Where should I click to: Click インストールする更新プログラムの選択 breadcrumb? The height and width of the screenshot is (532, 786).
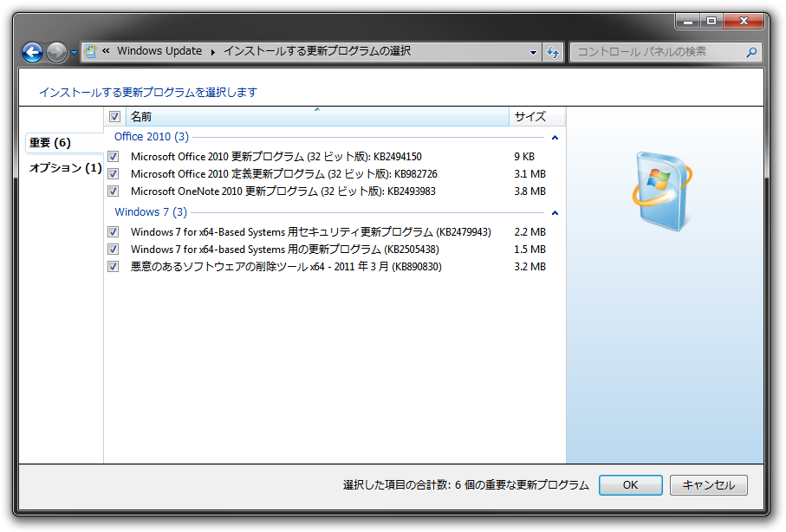point(317,50)
